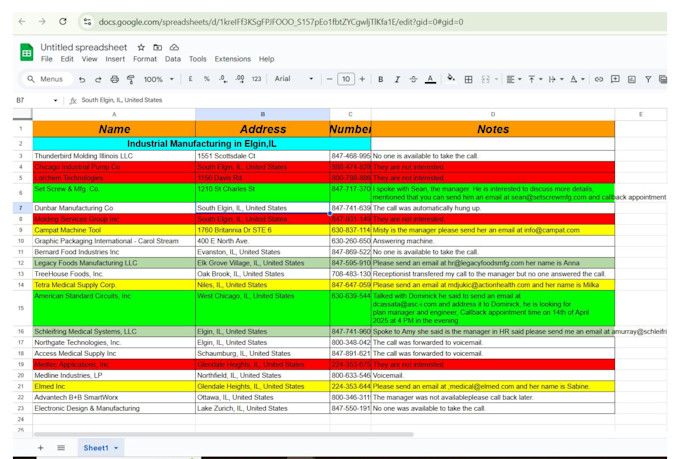Insert comment icon in toolbar
This screenshot has width=680, height=459.
click(615, 79)
